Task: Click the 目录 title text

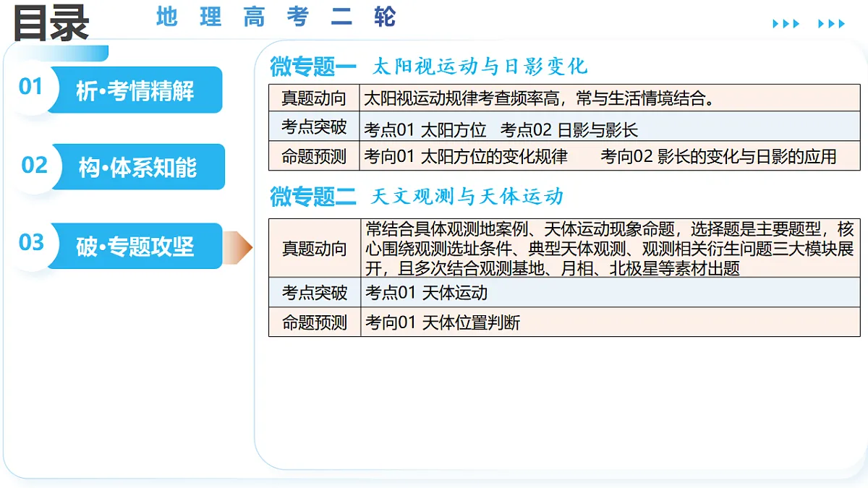Action: (51, 22)
